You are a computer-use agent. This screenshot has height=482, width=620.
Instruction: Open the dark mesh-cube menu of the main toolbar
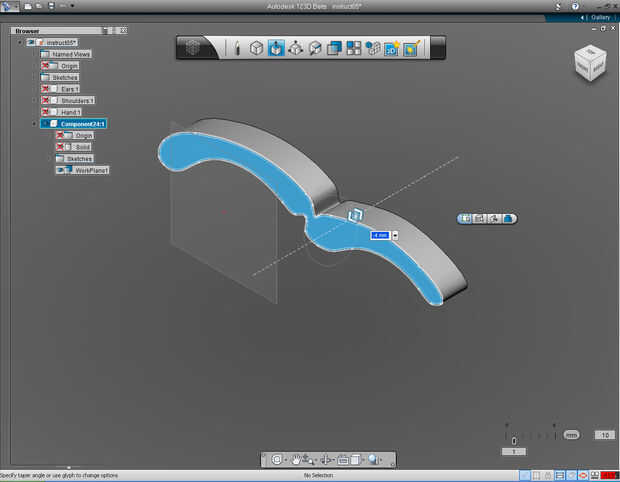[193, 48]
